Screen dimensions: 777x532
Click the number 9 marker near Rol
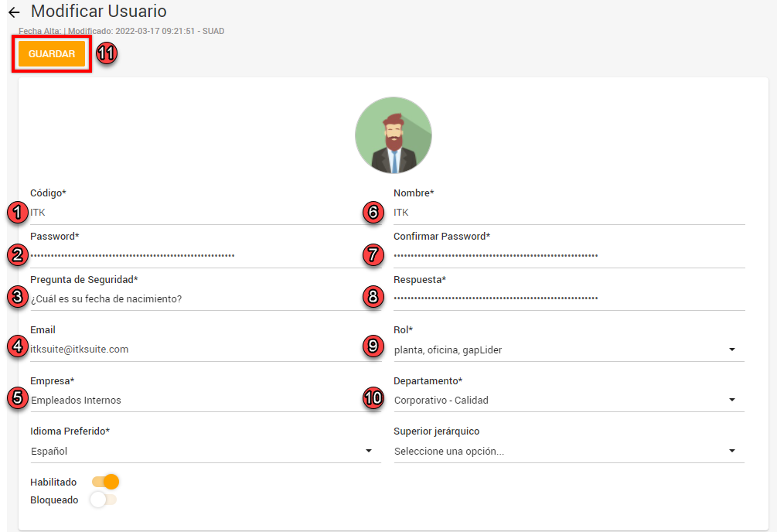373,346
